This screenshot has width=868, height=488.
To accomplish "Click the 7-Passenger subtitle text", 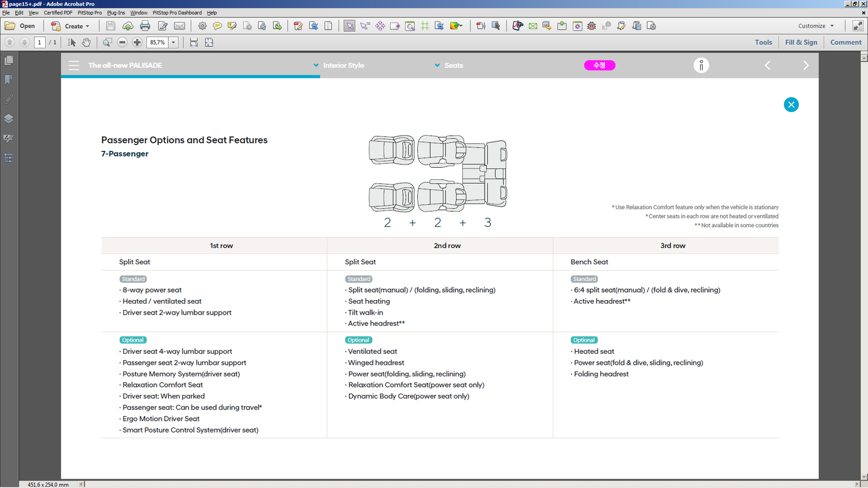I will tap(124, 154).
